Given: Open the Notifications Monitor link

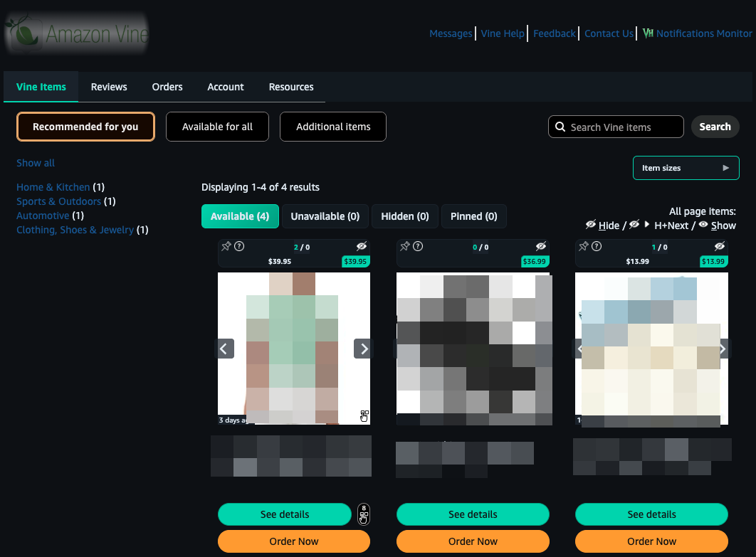Looking at the screenshot, I should click(697, 33).
